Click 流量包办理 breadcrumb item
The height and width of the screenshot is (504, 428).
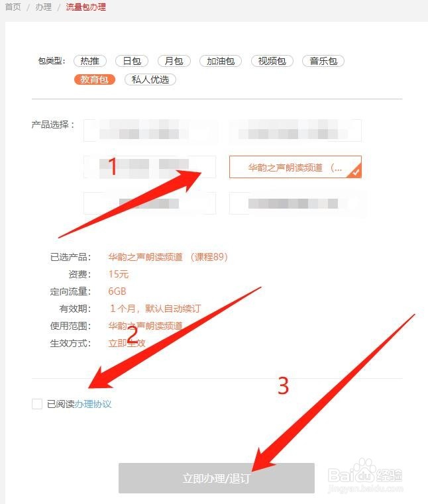coord(86,7)
